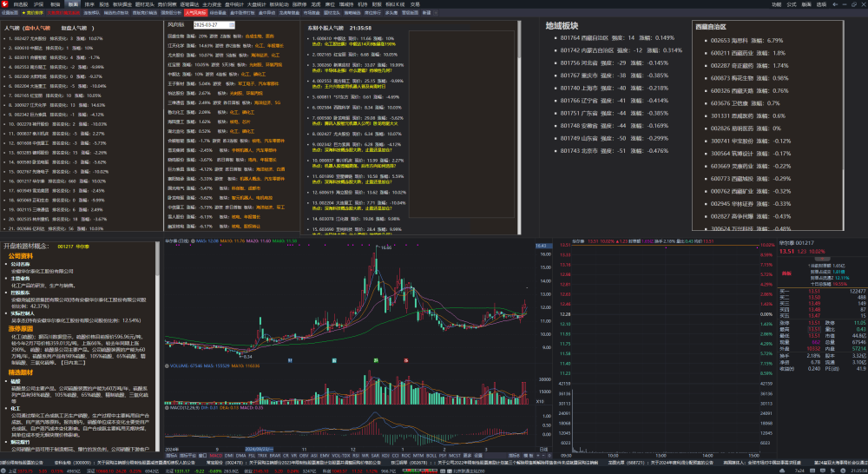Open the calendar picker beside 2025-03-27
Image resolution: width=868 pixels, height=474 pixels.
coord(232,25)
